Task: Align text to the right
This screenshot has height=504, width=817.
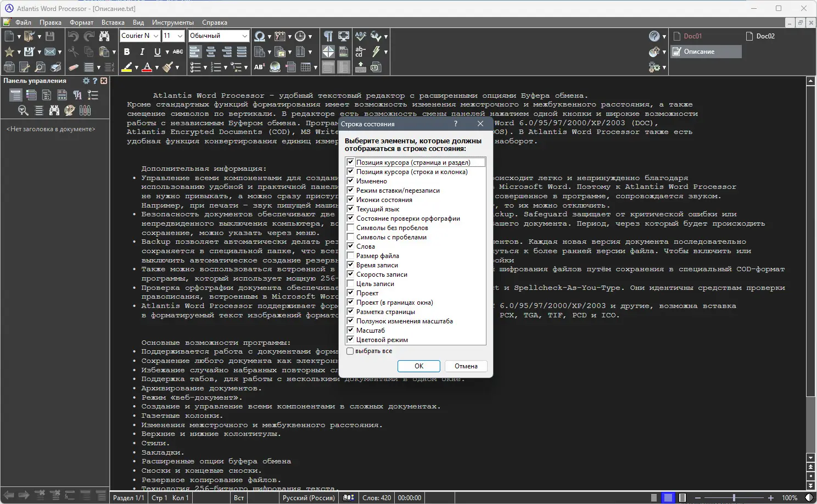Action: (x=226, y=52)
